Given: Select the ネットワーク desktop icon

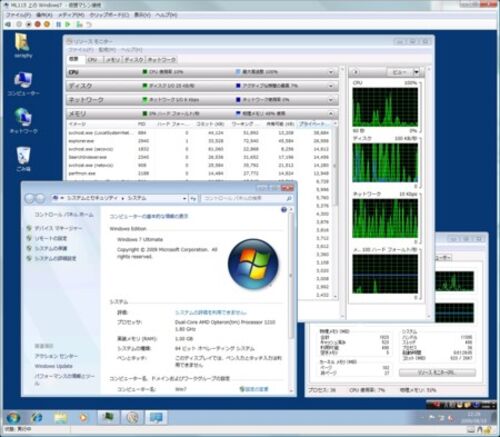Looking at the screenshot, I should click(x=23, y=121).
